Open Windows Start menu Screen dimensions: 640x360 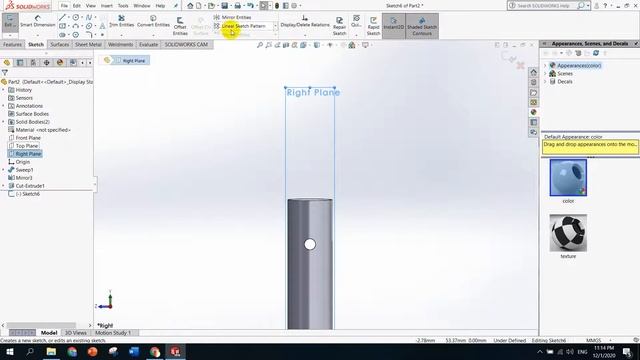[x=9, y=351]
